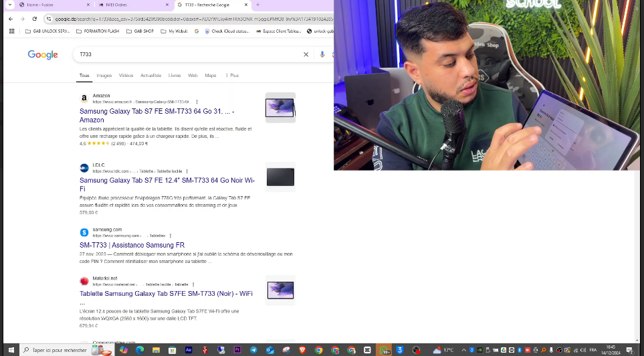644x356 pixels.
Task: Click the Samsung favicon in third result
Action: click(x=84, y=232)
